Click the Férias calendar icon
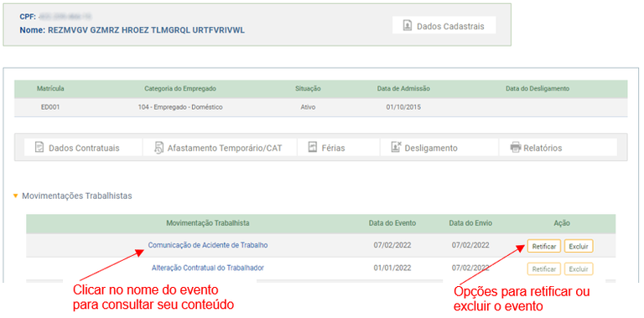Image resolution: width=644 pixels, height=318 pixels. [x=313, y=147]
